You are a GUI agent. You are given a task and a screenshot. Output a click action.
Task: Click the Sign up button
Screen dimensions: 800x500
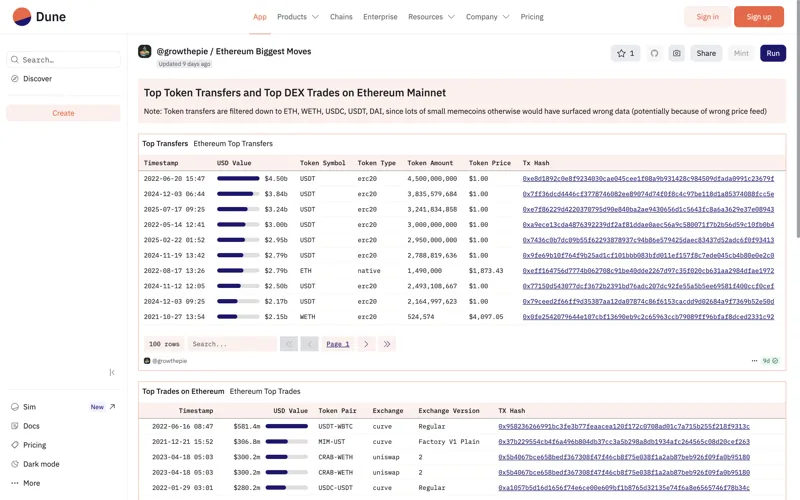[759, 17]
